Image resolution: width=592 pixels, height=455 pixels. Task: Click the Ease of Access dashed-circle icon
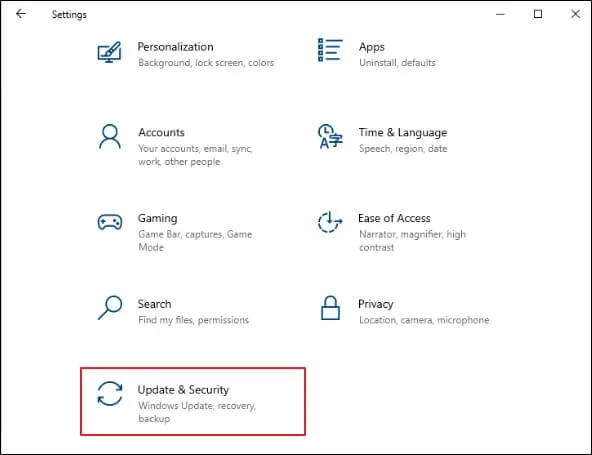click(330, 222)
